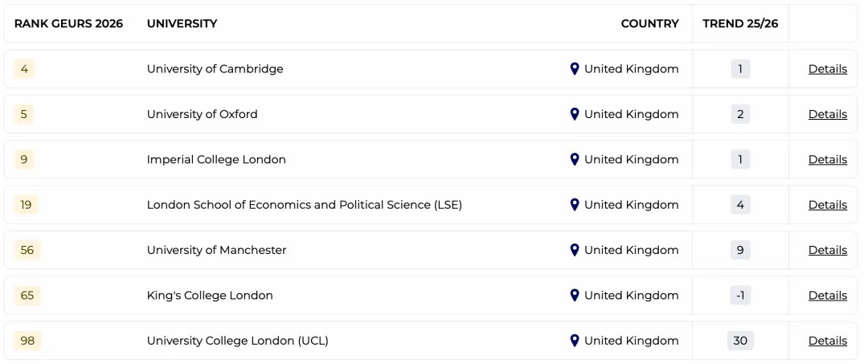Select the University of Manchester name
This screenshot has height=364, width=868.
pyautogui.click(x=216, y=250)
